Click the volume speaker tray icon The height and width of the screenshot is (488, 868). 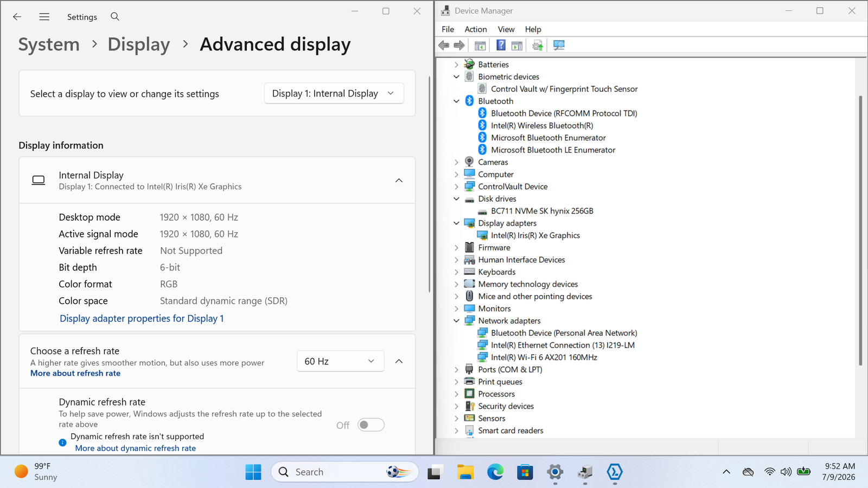click(x=786, y=472)
